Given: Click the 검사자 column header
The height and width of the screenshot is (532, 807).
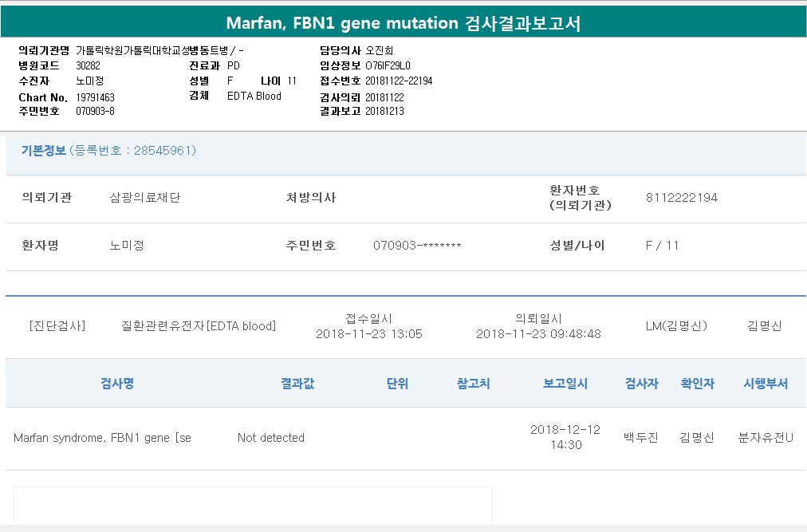Looking at the screenshot, I should 642,384.
